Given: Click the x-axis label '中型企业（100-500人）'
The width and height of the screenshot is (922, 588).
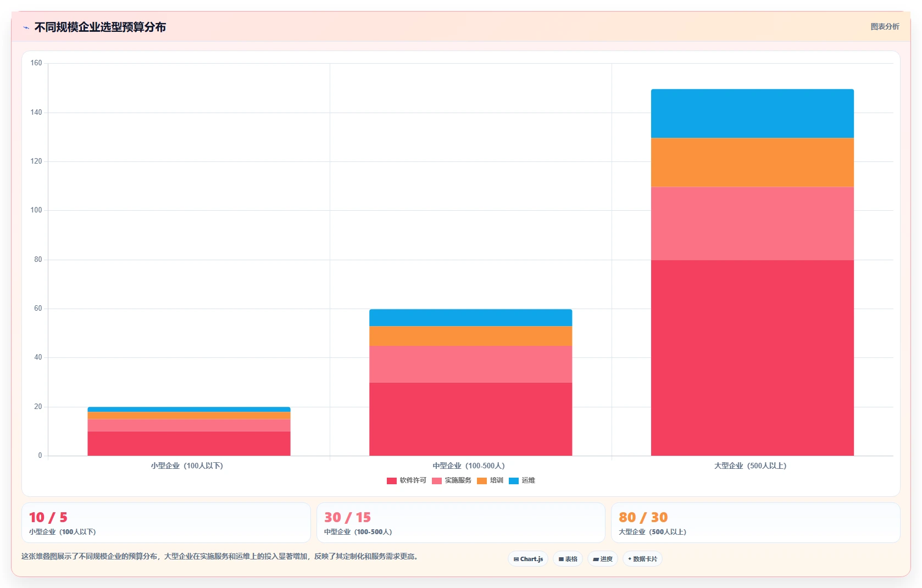Looking at the screenshot, I should coord(469,466).
